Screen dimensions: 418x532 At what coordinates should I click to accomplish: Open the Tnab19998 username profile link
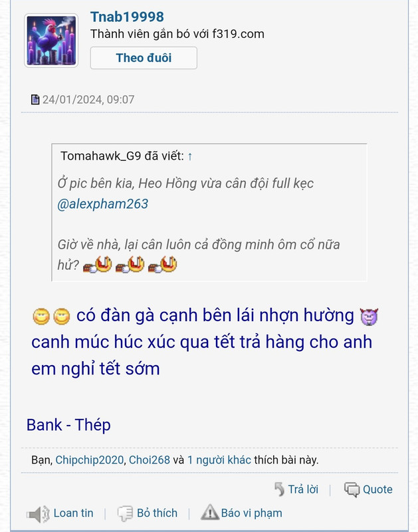(x=127, y=17)
